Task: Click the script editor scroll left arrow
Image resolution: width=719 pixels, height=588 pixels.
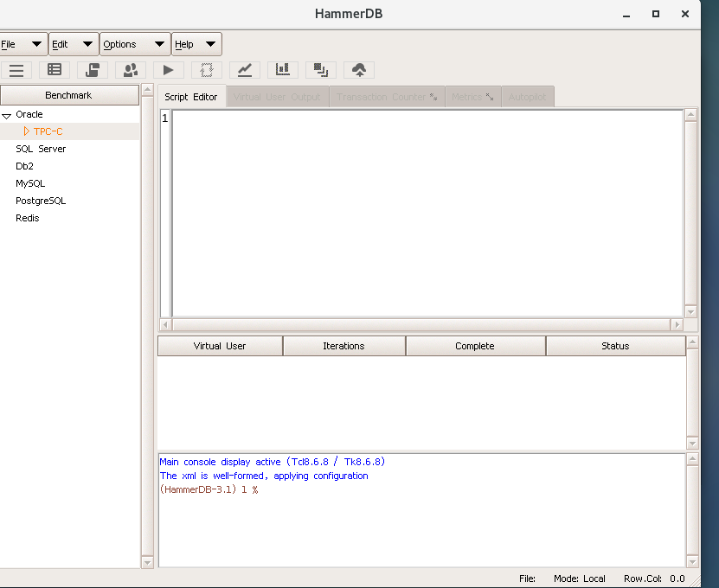Action: 165,325
